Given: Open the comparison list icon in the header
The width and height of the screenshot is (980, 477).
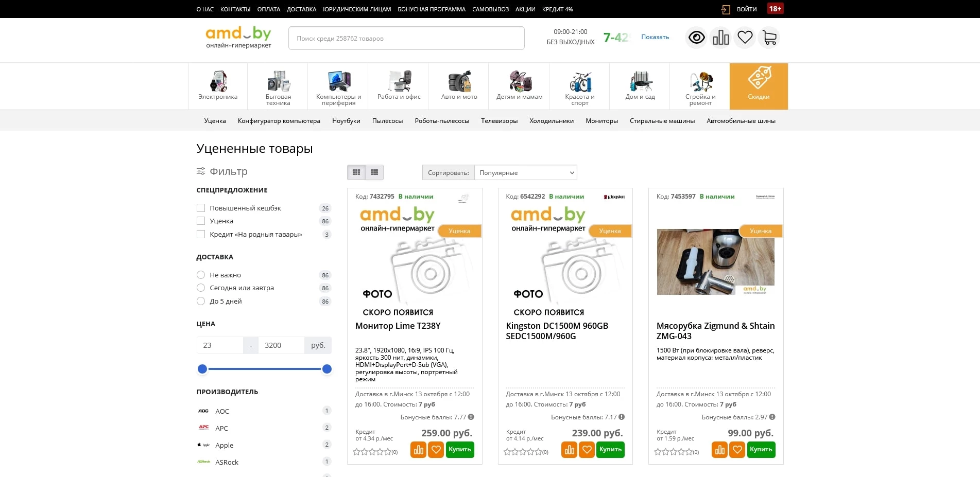Looking at the screenshot, I should [720, 37].
